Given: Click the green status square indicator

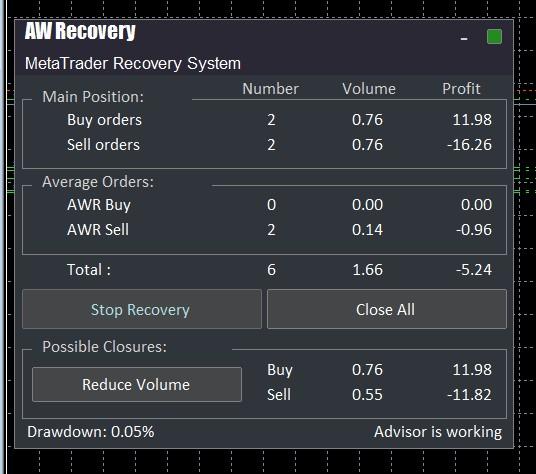Looking at the screenshot, I should (494, 37).
